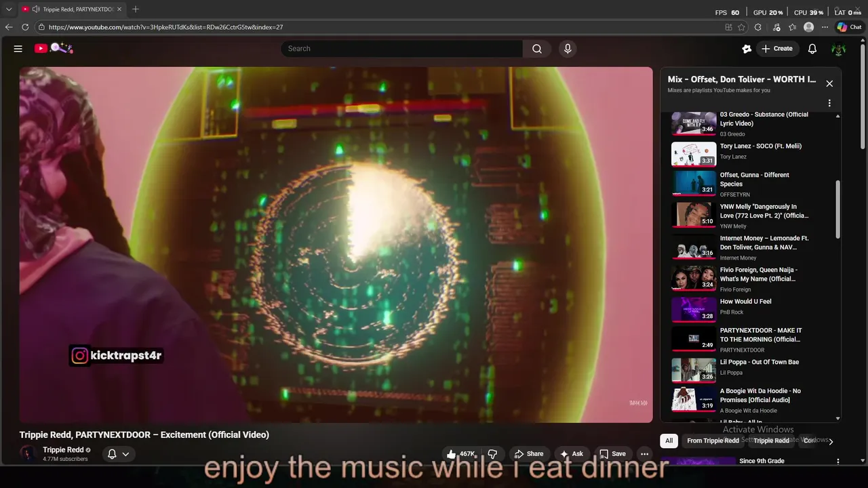
Task: Click the search magnifier button
Action: coord(537,49)
